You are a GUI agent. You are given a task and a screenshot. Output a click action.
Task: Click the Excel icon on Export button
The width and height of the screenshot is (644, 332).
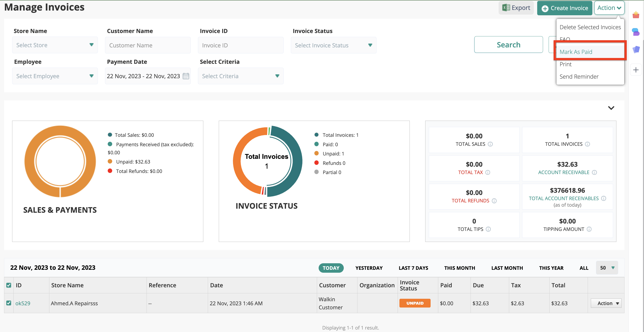[x=506, y=8]
